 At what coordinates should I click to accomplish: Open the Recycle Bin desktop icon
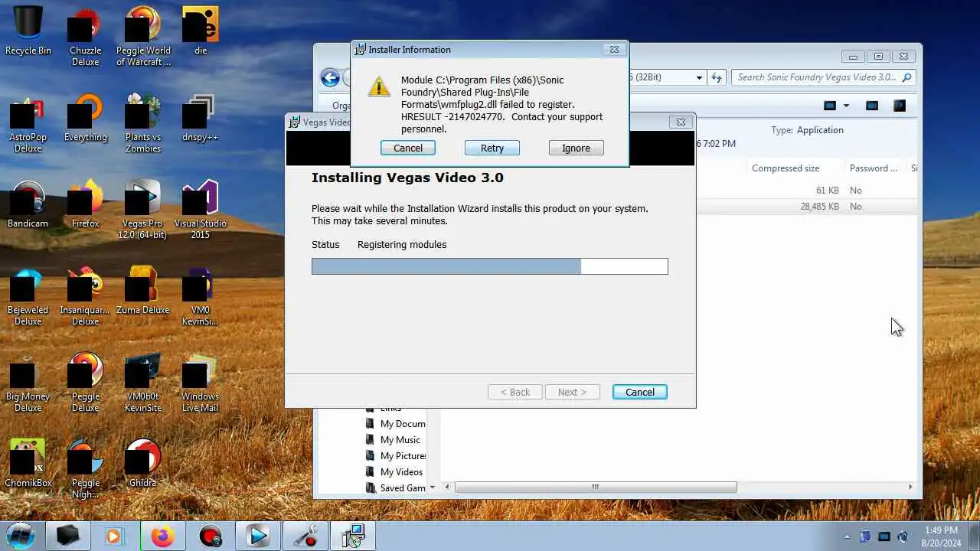click(x=28, y=31)
